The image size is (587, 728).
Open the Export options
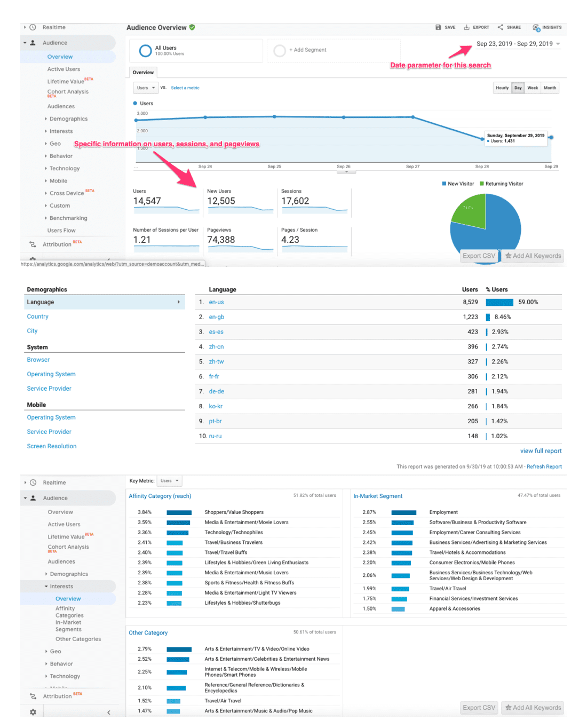tap(475, 27)
